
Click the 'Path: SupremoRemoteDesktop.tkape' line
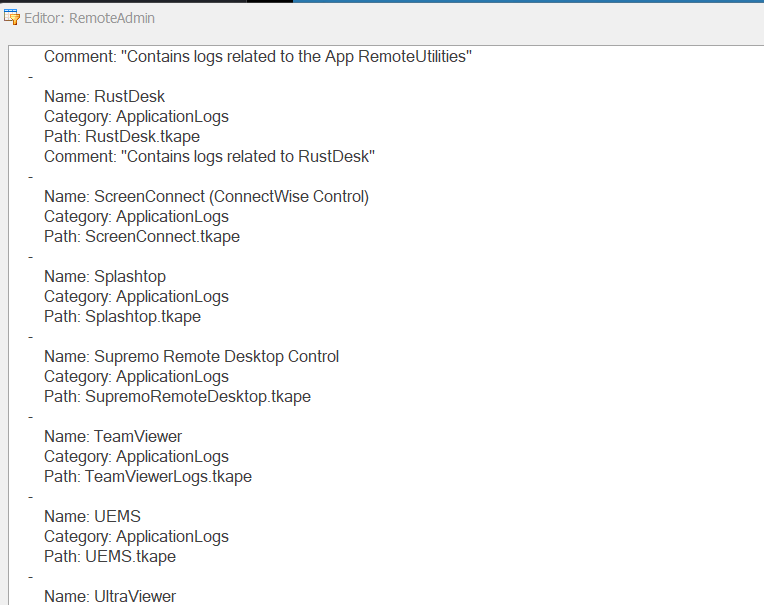coord(177,396)
